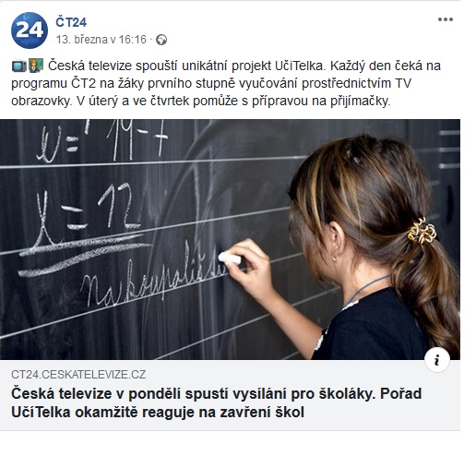Click the info icon on link preview
476x456 pixels.
(437, 360)
